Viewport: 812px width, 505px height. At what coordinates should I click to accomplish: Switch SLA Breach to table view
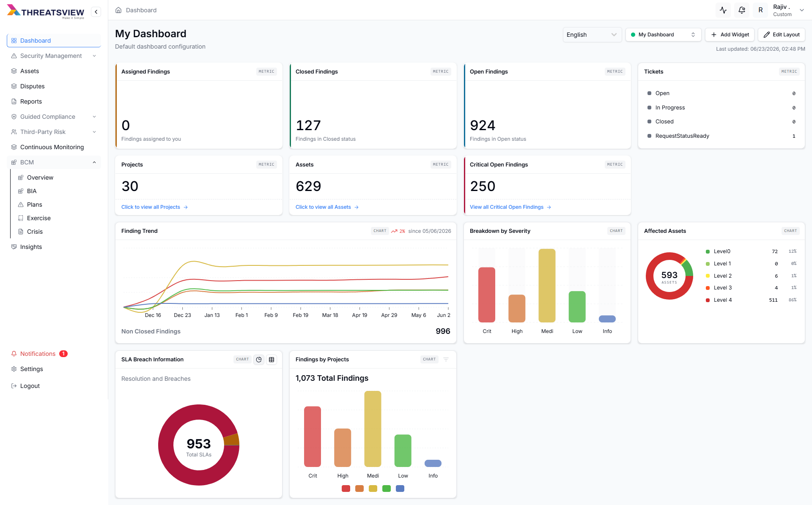[272, 360]
